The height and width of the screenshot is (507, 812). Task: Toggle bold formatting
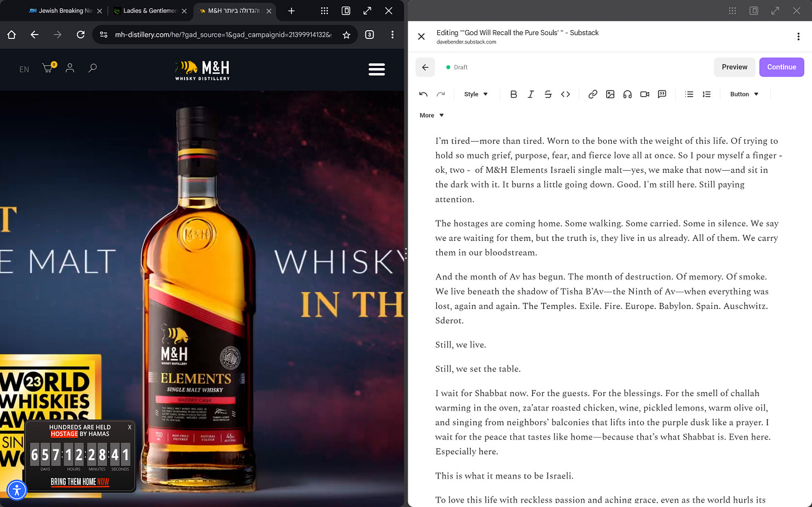click(x=514, y=94)
